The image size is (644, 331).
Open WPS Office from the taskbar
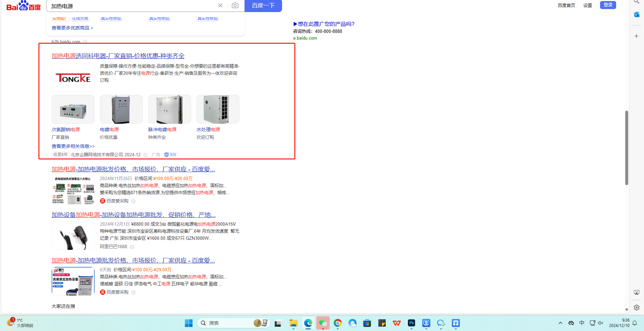point(396,323)
